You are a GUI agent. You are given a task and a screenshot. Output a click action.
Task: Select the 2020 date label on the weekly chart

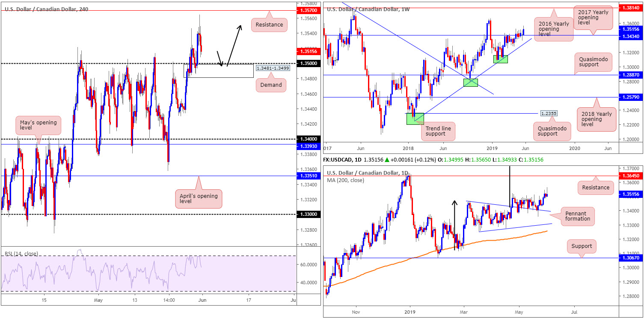575,148
